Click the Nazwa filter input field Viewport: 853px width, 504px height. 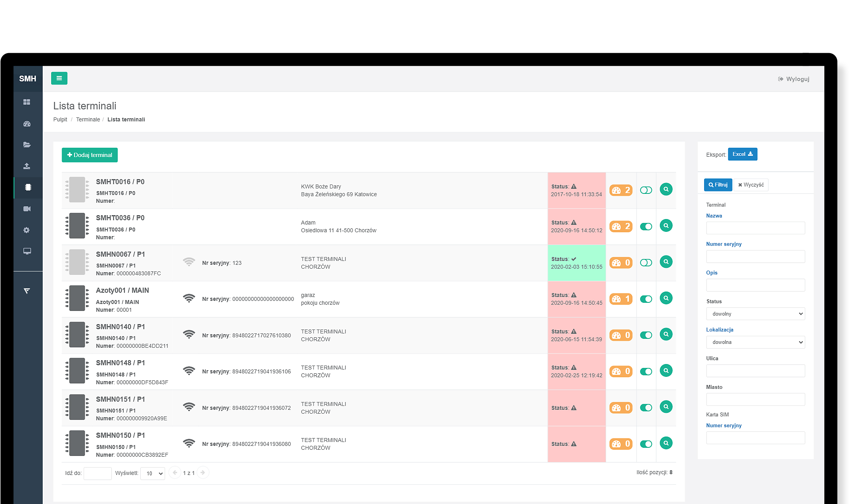pos(755,228)
